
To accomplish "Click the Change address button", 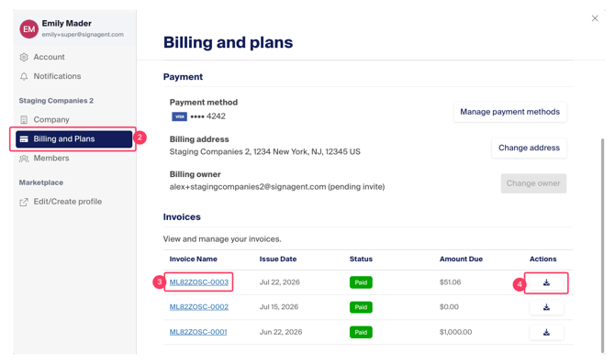I will [529, 149].
